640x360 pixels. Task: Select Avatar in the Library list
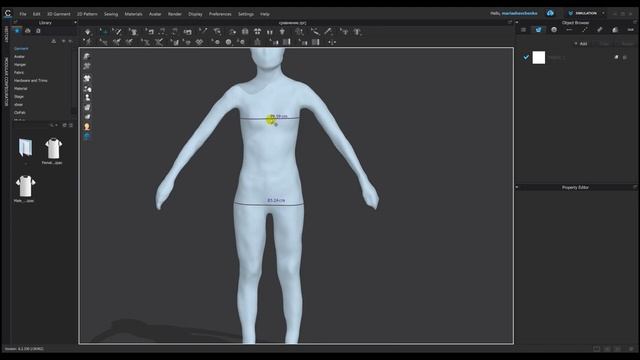[19, 57]
